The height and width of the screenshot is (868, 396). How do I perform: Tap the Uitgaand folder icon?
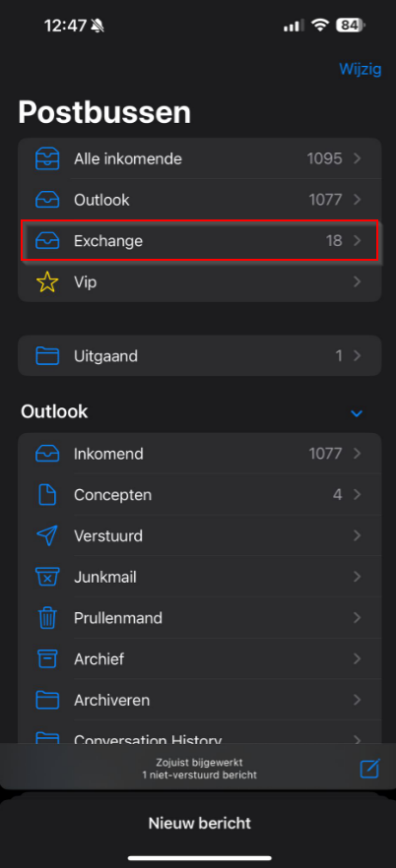[47, 356]
